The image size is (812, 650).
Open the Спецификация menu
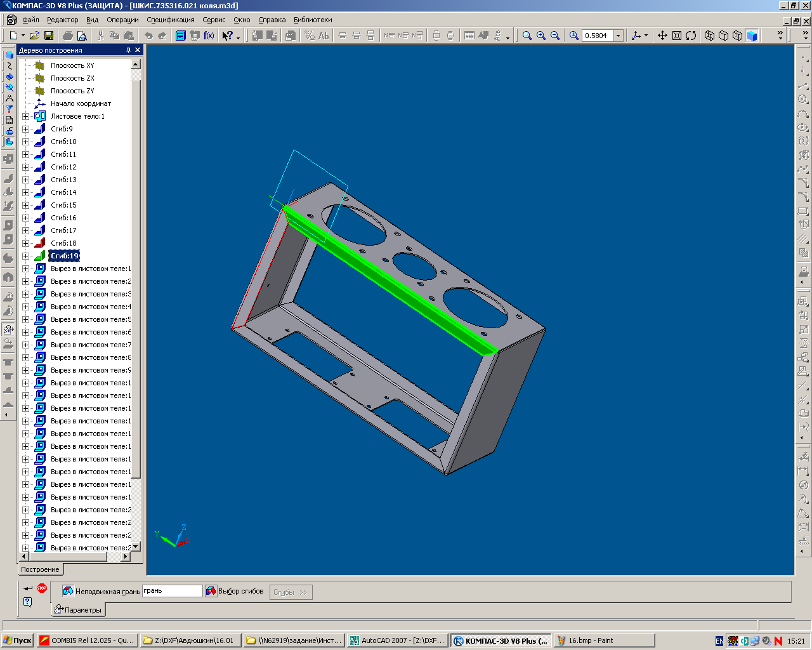pos(171,20)
